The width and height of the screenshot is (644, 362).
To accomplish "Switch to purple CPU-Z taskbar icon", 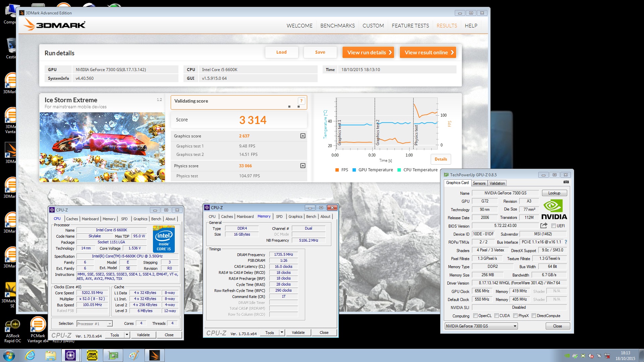I will (70, 355).
